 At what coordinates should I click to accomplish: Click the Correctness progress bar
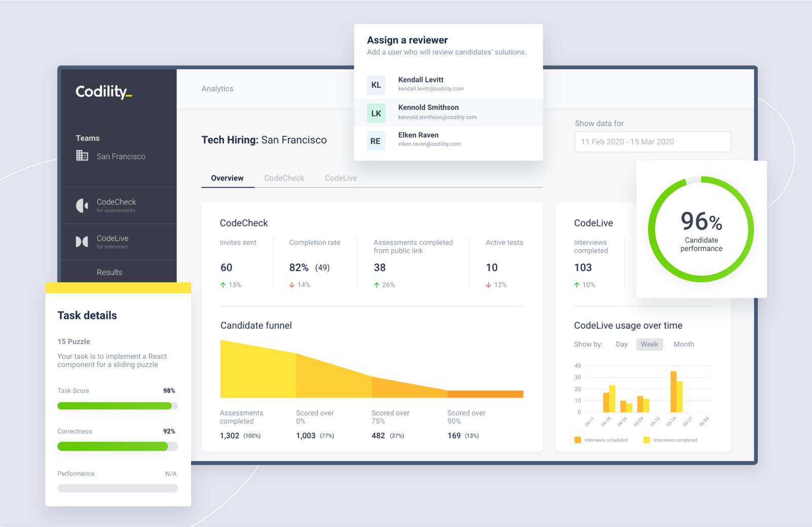[x=118, y=446]
